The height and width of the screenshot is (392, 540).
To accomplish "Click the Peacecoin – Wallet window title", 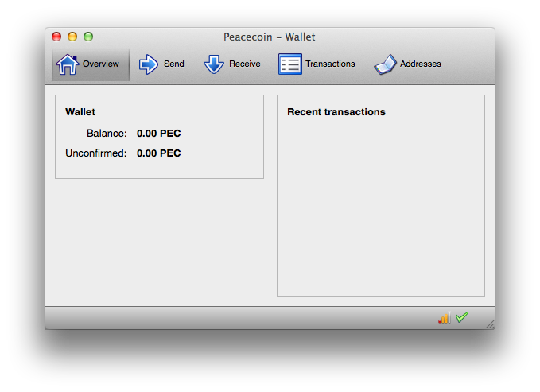I will pos(270,37).
